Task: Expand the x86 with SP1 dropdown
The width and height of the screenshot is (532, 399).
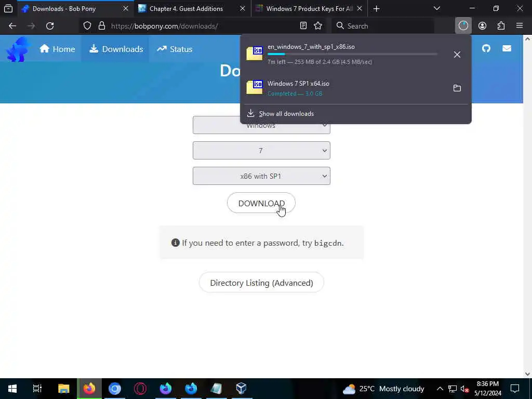Action: [261, 176]
